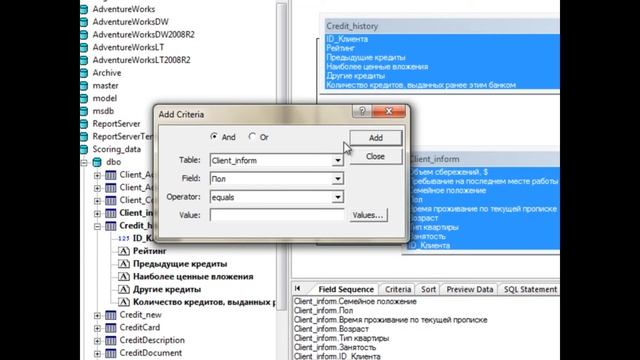This screenshot has width=640, height=360.
Task: Select AdventureWorks in the database tree
Action: pos(124,9)
